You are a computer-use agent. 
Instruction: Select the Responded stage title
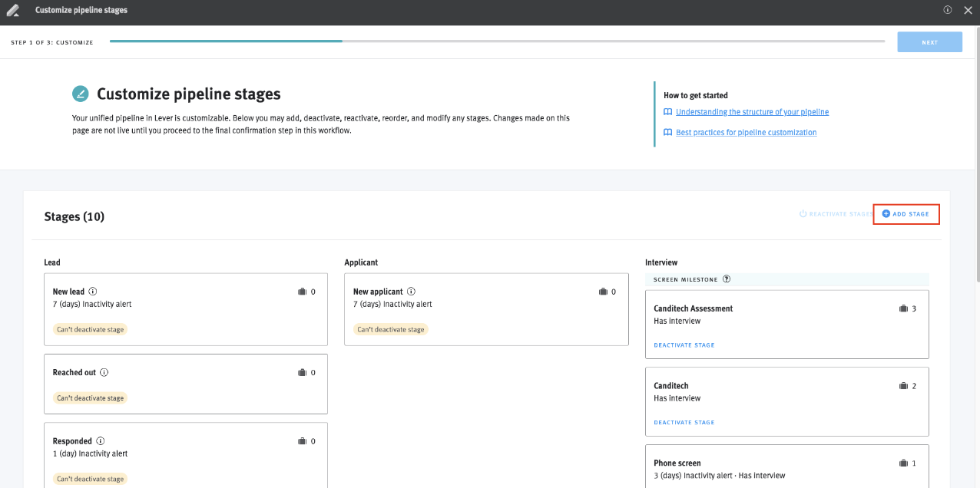click(x=73, y=441)
